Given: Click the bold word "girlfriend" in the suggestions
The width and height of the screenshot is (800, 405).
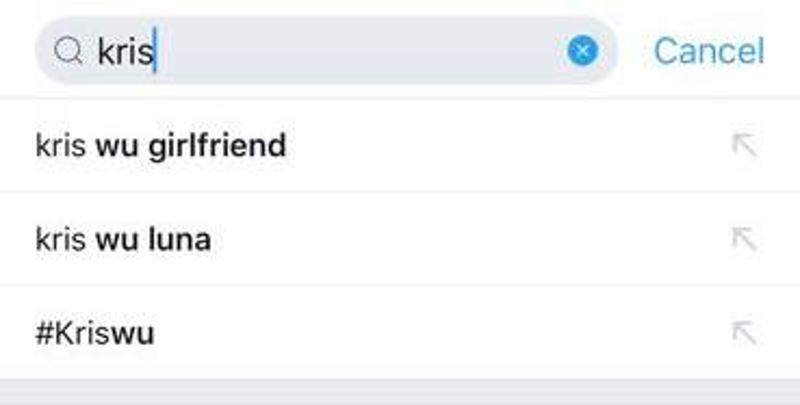Looking at the screenshot, I should coord(216,146).
